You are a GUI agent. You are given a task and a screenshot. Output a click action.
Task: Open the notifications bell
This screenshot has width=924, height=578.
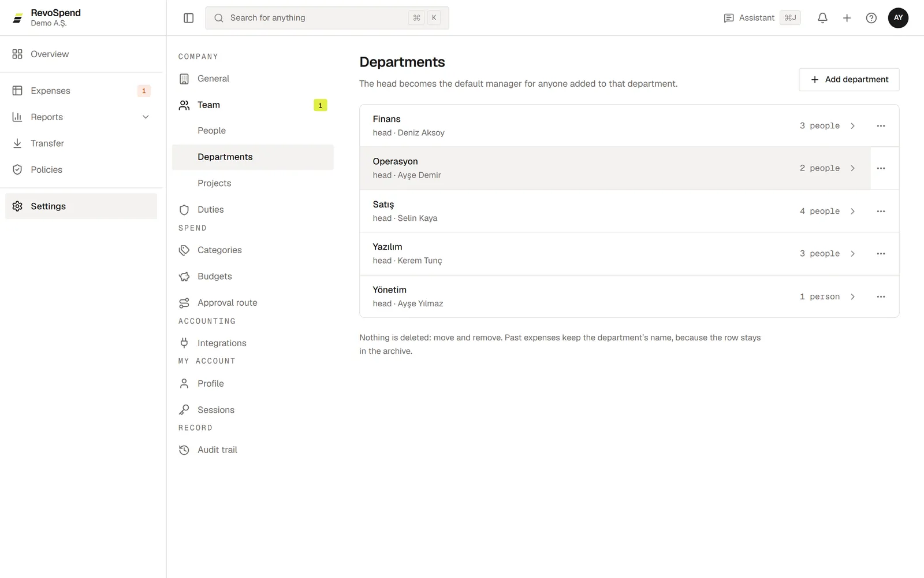[822, 18]
